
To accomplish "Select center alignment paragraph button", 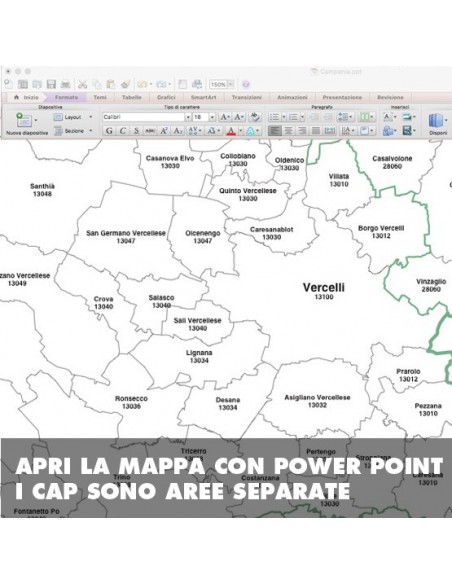I will point(288,131).
